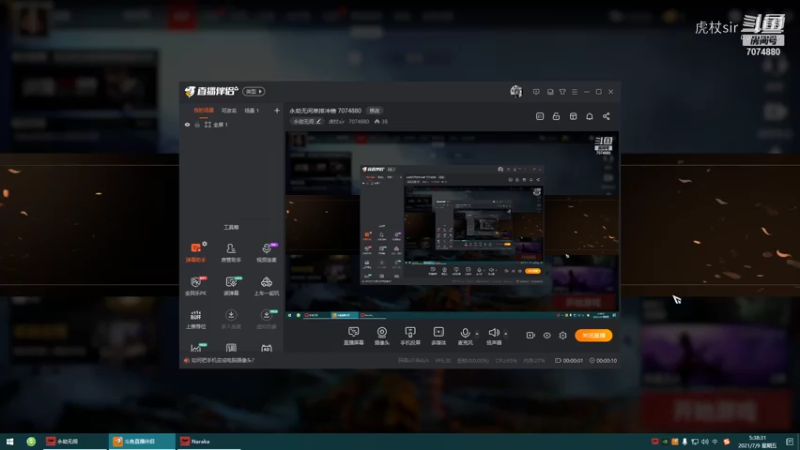Open inbox icon in title bar
The image size is (800, 450).
pyautogui.click(x=550, y=92)
